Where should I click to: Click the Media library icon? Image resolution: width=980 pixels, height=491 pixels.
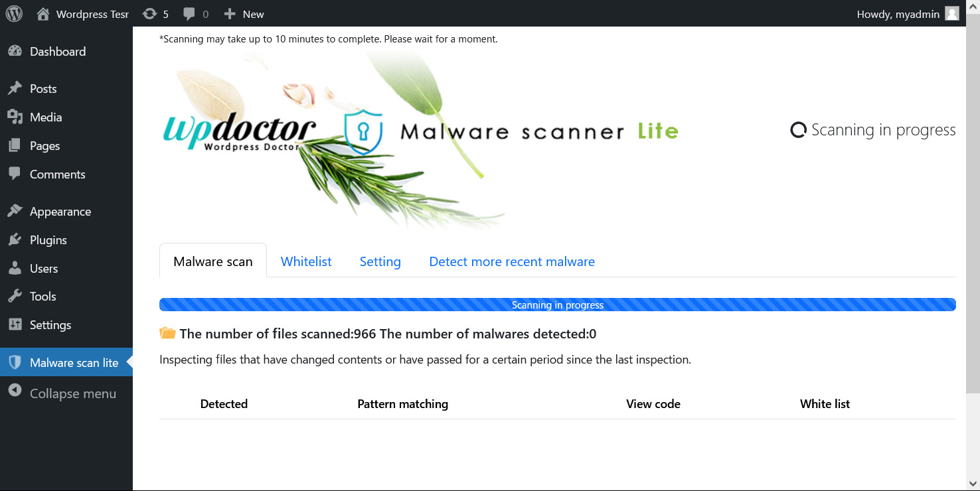click(15, 117)
